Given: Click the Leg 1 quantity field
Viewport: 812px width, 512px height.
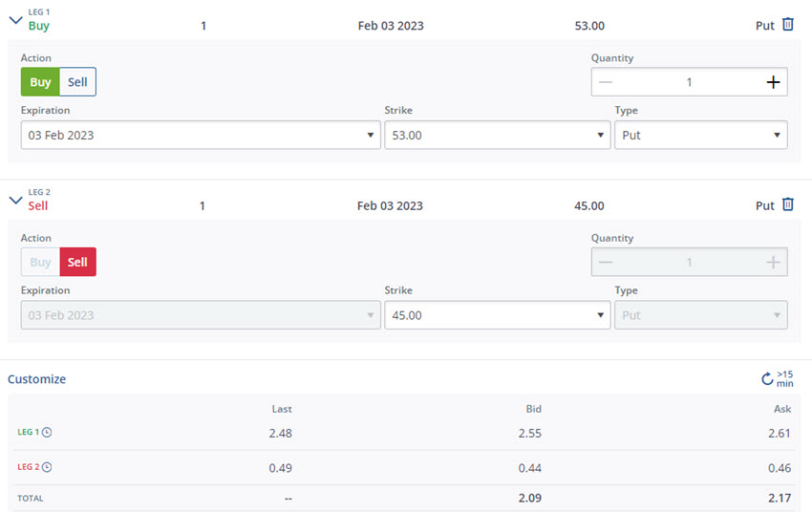Looking at the screenshot, I should coord(690,82).
